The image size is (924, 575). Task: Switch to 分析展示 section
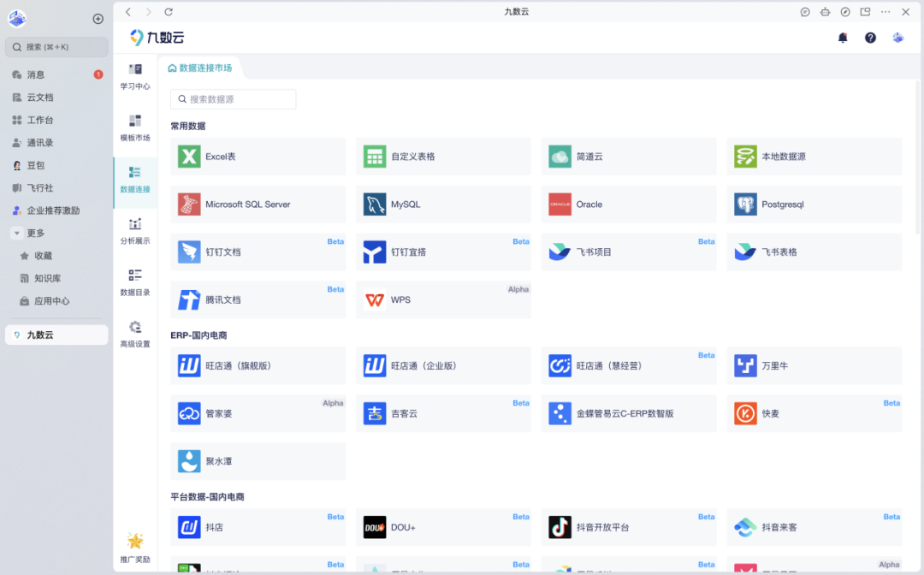point(135,231)
